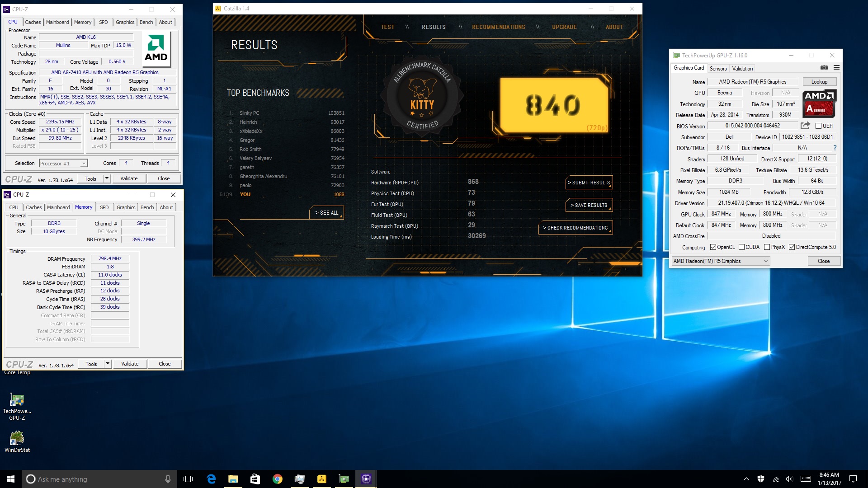The image size is (868, 488).
Task: Toggle the UEFI checkbox in GPU-Z
Action: [x=818, y=126]
